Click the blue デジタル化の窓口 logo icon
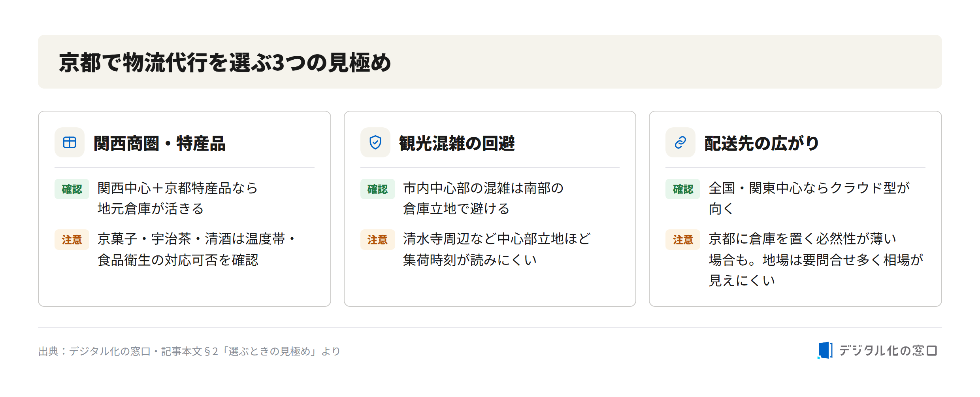Image resolution: width=980 pixels, height=397 pixels. (x=825, y=350)
